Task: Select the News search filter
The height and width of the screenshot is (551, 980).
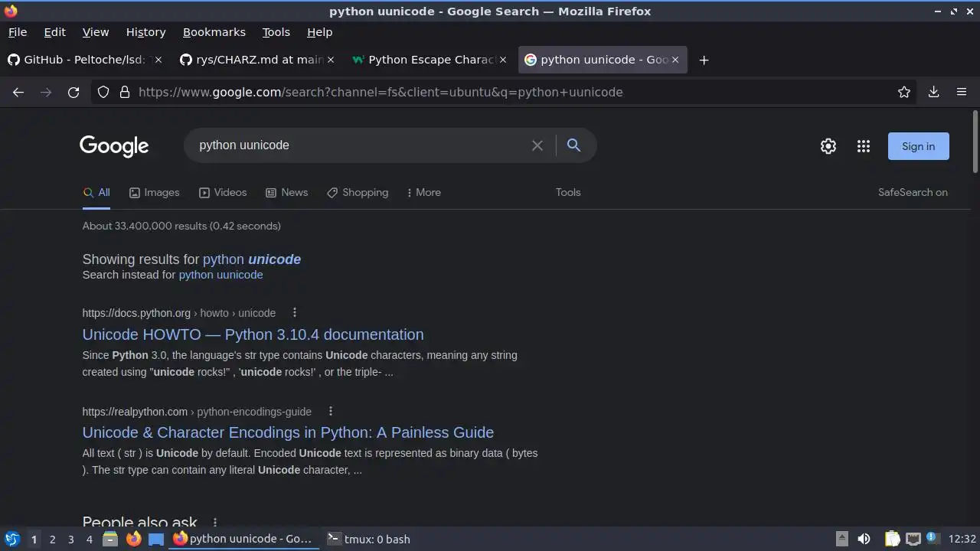Action: click(286, 192)
